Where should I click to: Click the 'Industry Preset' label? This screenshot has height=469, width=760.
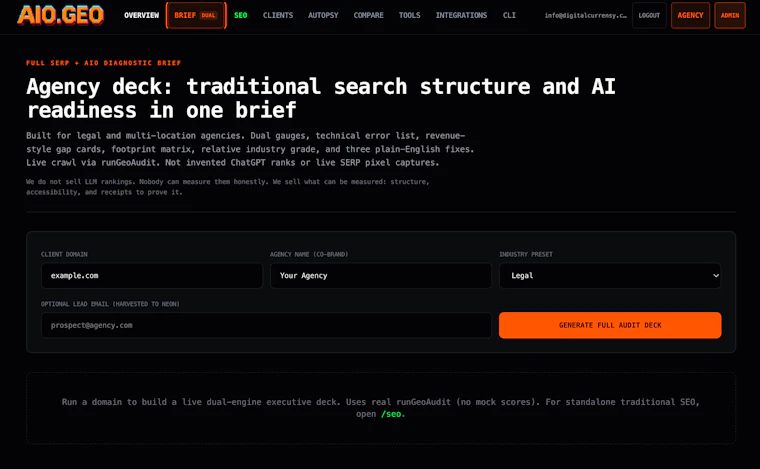coord(526,254)
